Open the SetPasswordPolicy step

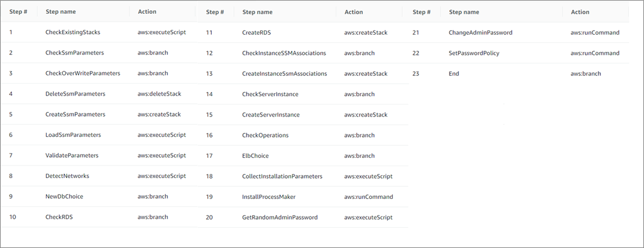pos(474,53)
